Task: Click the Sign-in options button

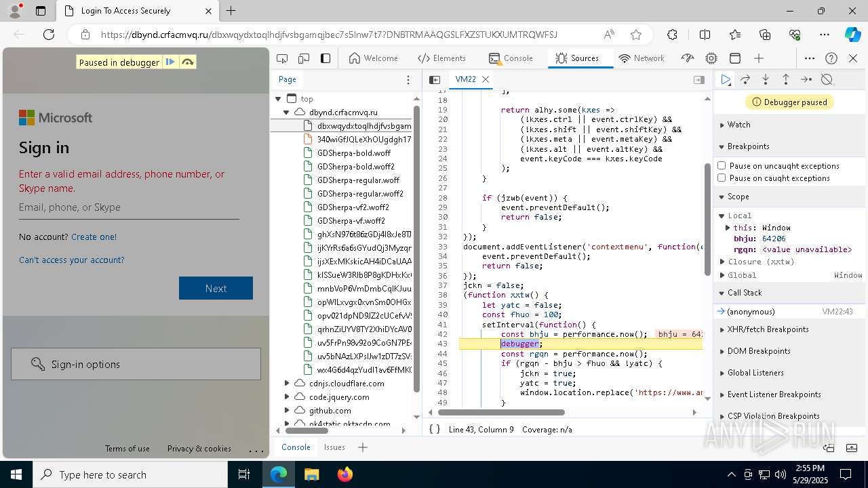Action: coord(136,364)
